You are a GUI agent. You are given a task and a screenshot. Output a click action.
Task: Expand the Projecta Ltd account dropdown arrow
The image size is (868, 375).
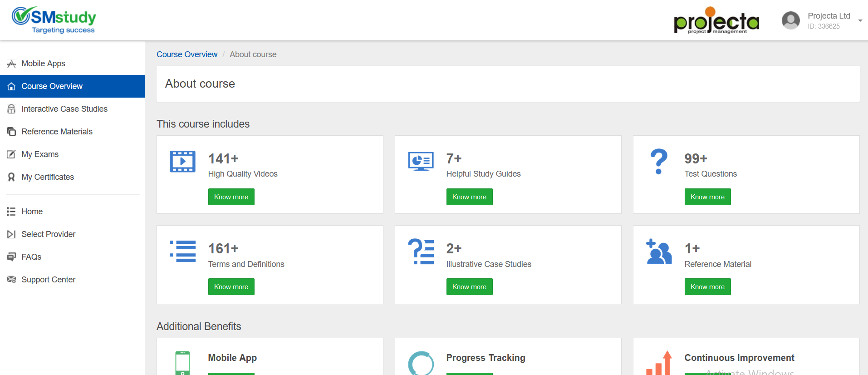point(860,20)
